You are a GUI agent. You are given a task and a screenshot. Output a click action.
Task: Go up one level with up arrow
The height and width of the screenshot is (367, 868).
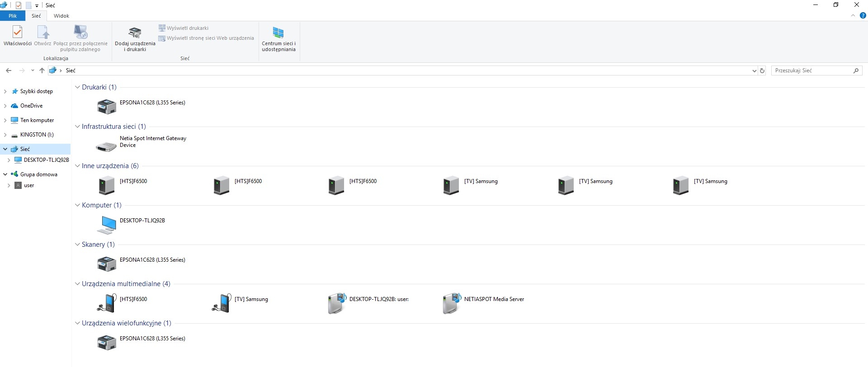[x=42, y=71]
